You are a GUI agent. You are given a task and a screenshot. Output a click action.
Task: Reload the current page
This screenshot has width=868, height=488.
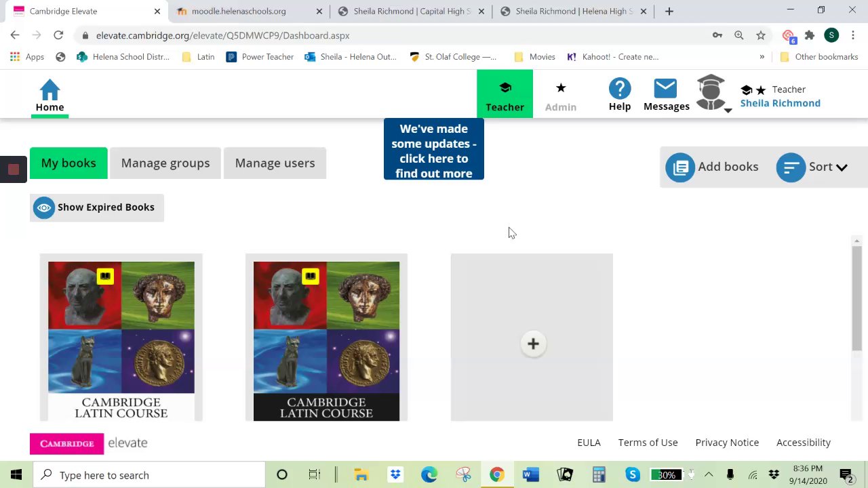(58, 35)
